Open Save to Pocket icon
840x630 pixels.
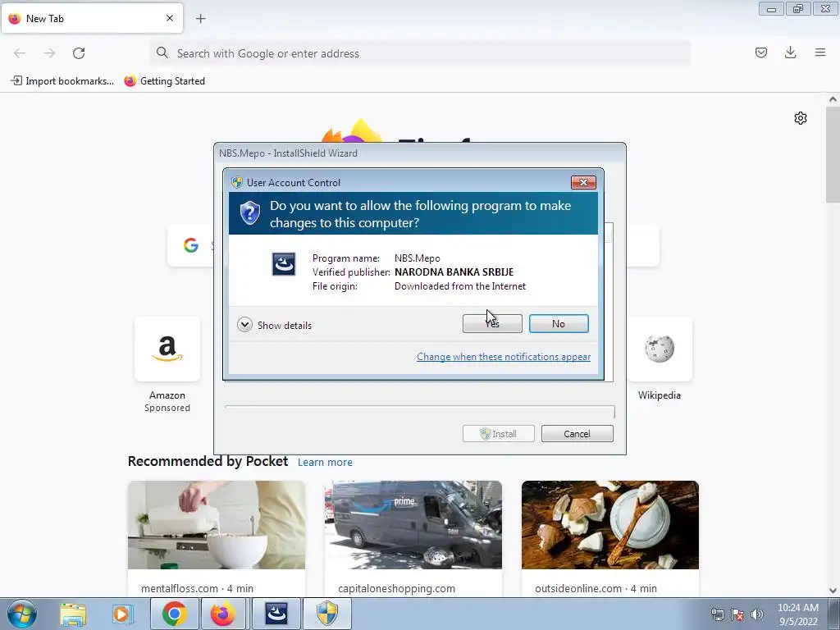click(x=760, y=52)
